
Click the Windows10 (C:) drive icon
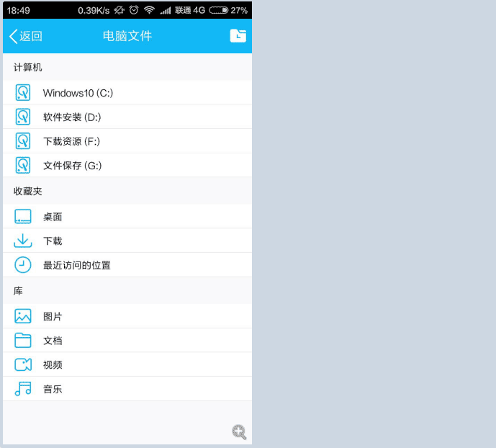23,92
